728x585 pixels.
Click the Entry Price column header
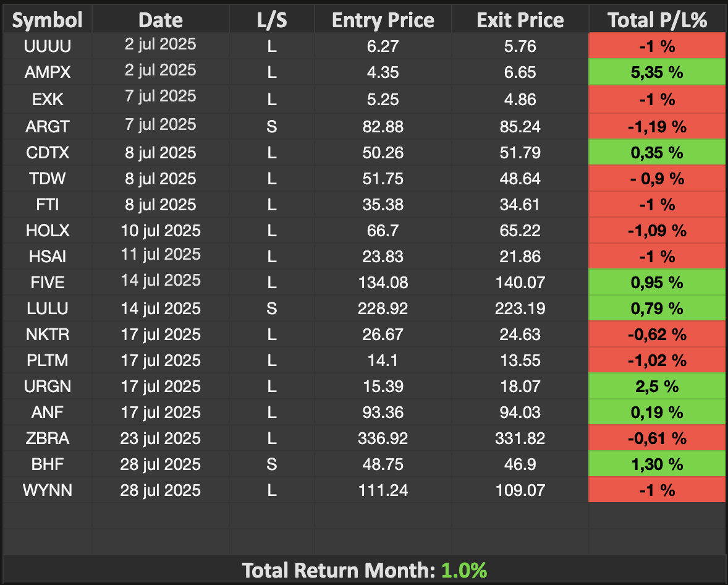click(x=383, y=20)
